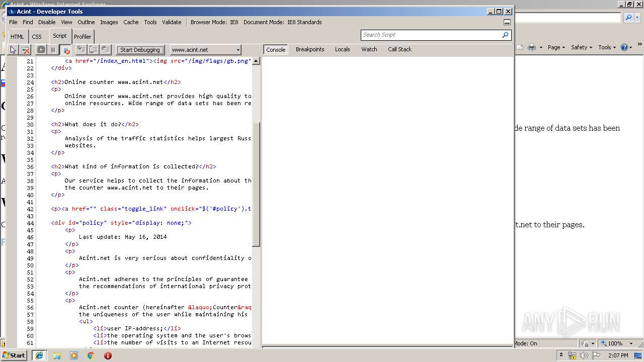Click the IE Help question mark icon
This screenshot has width=644, height=362.
[624, 47]
